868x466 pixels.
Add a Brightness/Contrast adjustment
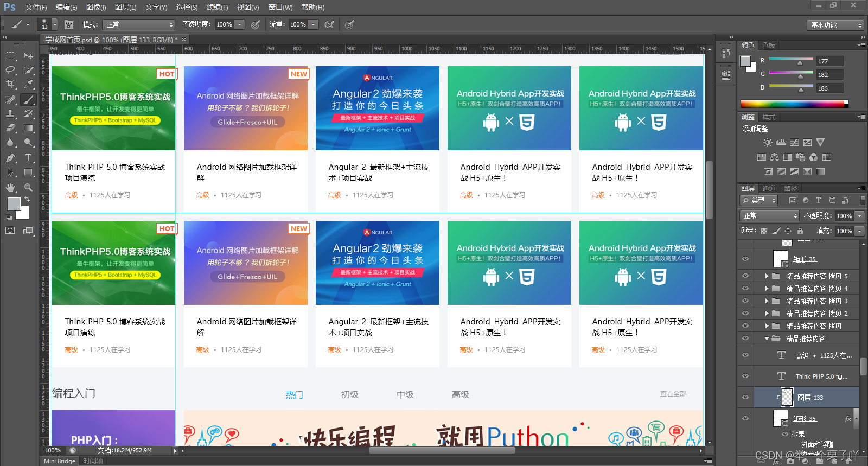coord(768,143)
